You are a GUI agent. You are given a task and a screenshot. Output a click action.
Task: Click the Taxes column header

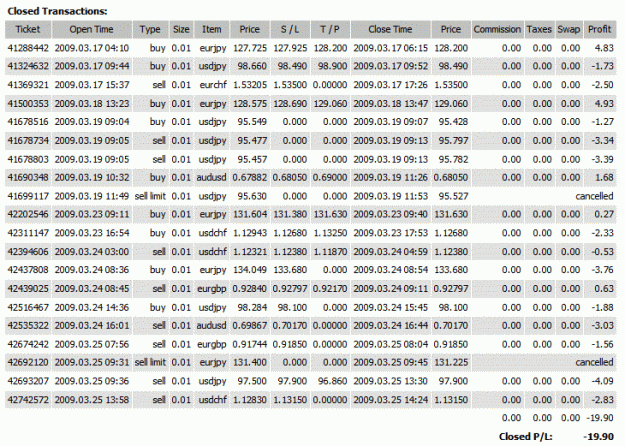coord(540,29)
